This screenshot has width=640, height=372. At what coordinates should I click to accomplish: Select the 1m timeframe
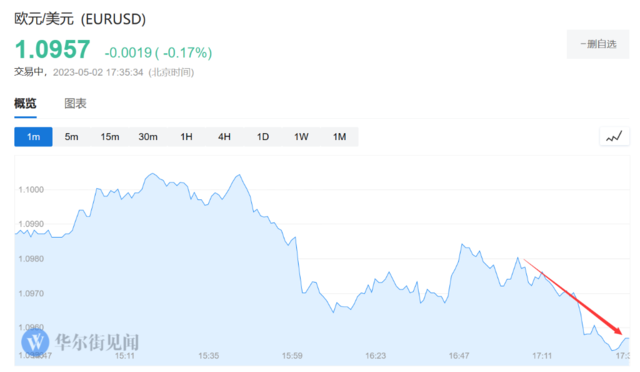pyautogui.click(x=33, y=137)
